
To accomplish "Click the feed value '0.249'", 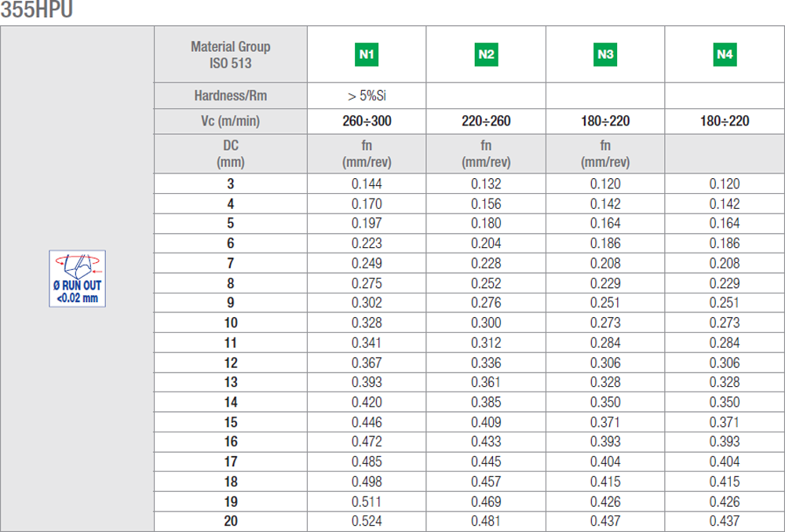I will [367, 263].
